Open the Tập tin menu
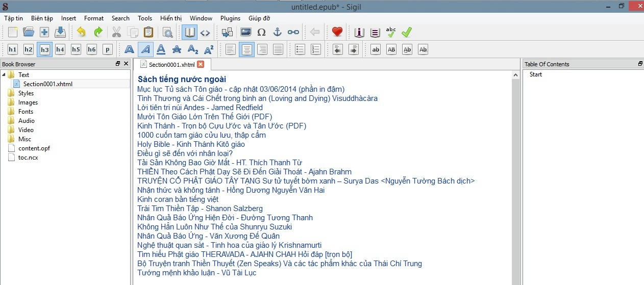 [13, 18]
